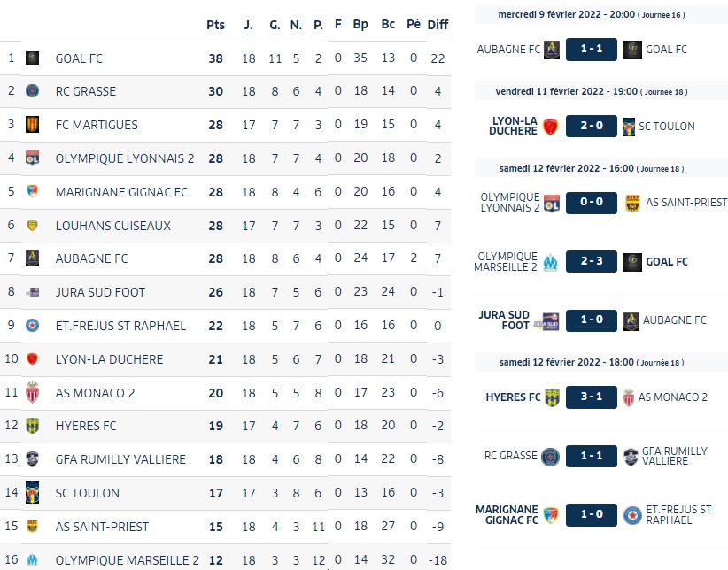Image resolution: width=728 pixels, height=570 pixels.
Task: Click the Diff column header
Action: point(438,25)
